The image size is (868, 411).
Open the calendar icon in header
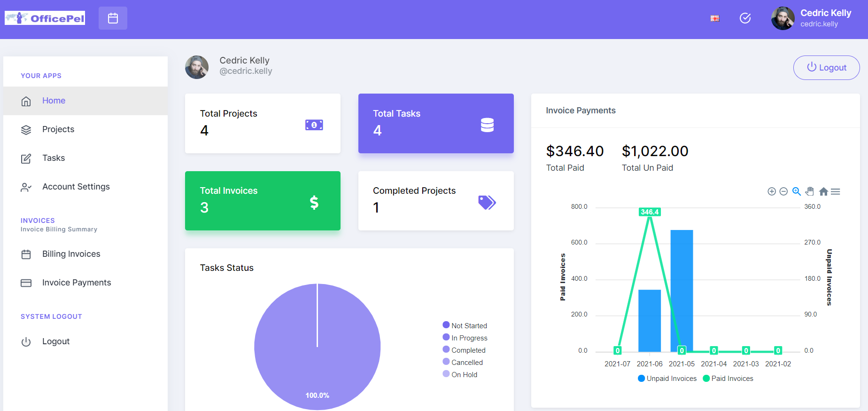coord(113,18)
